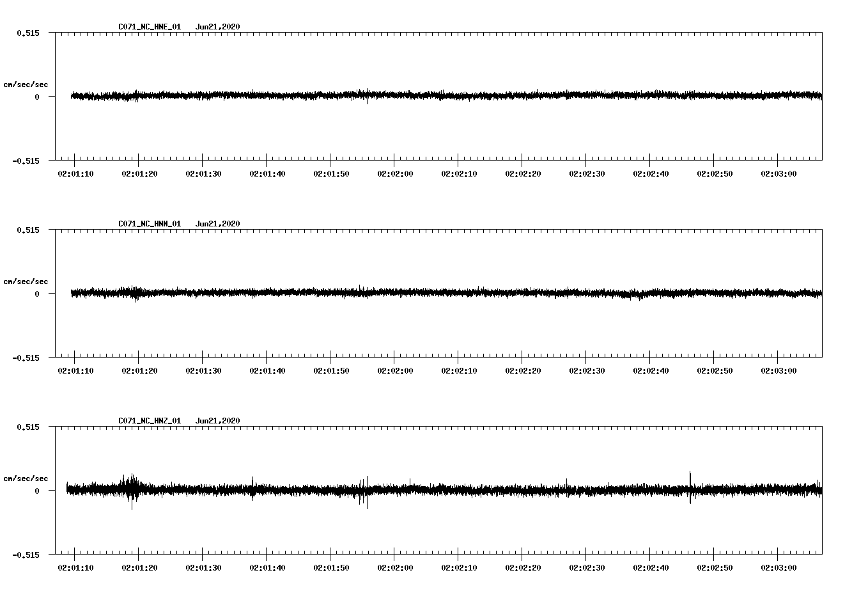
Task: Click 02:01:10 time label under HNE plot
Action: (x=75, y=174)
